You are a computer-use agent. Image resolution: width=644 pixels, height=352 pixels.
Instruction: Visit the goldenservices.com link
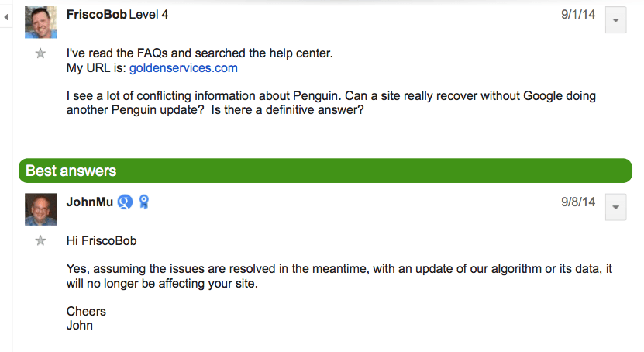coord(183,68)
